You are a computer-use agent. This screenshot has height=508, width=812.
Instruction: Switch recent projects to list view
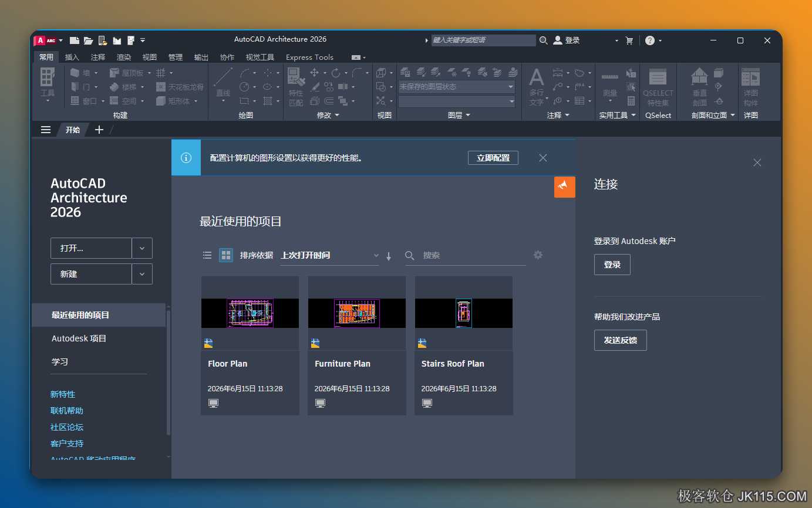coord(207,255)
